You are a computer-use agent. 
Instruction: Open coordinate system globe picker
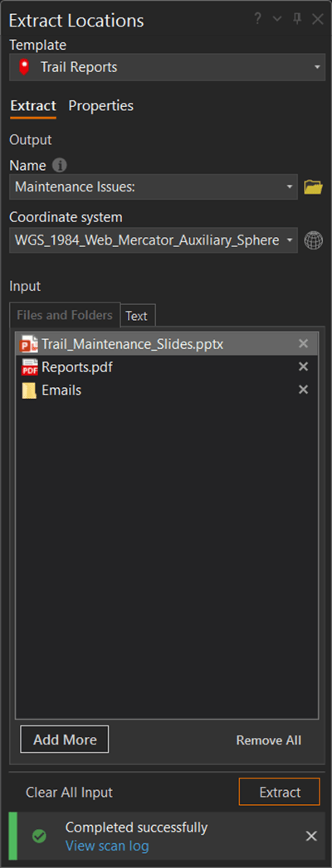(314, 240)
